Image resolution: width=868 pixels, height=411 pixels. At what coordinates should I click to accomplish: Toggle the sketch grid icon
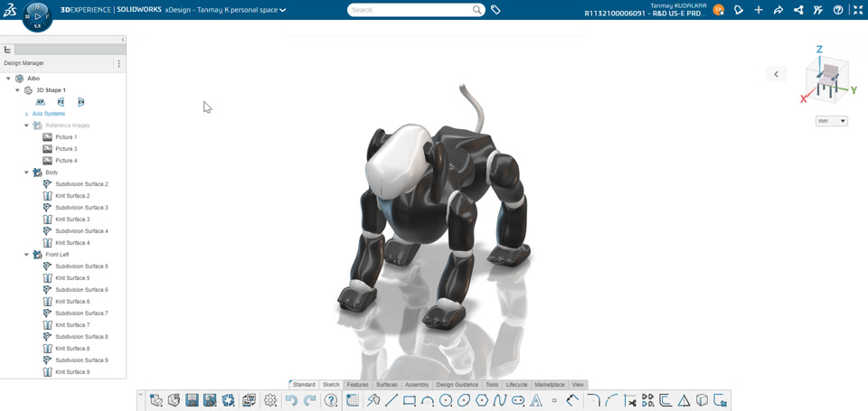pos(353,400)
